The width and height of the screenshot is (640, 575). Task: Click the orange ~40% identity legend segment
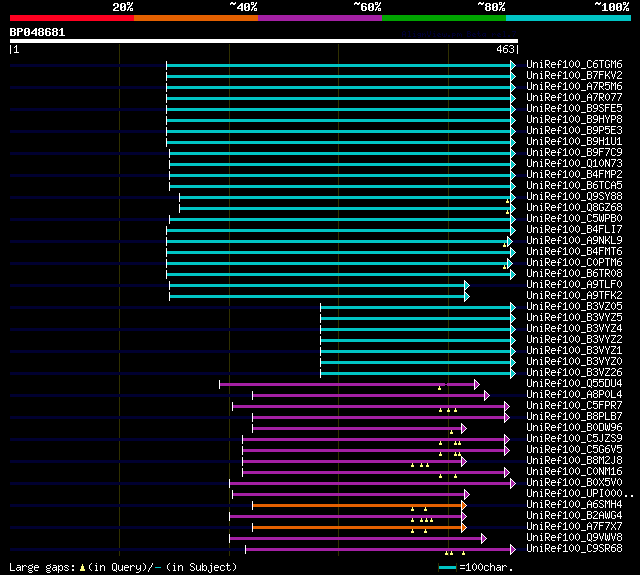pos(196,18)
